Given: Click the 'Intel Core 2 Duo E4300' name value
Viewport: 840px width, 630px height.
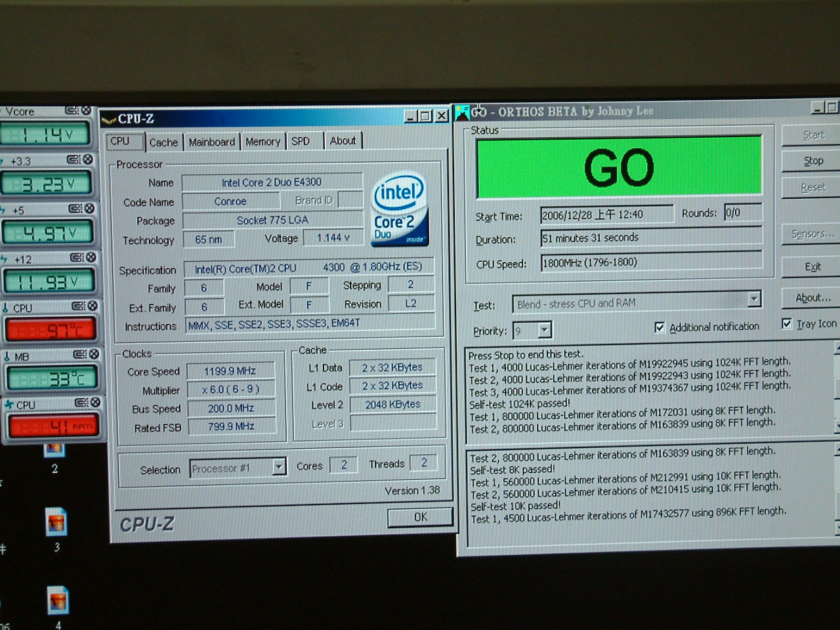Looking at the screenshot, I should (x=272, y=182).
